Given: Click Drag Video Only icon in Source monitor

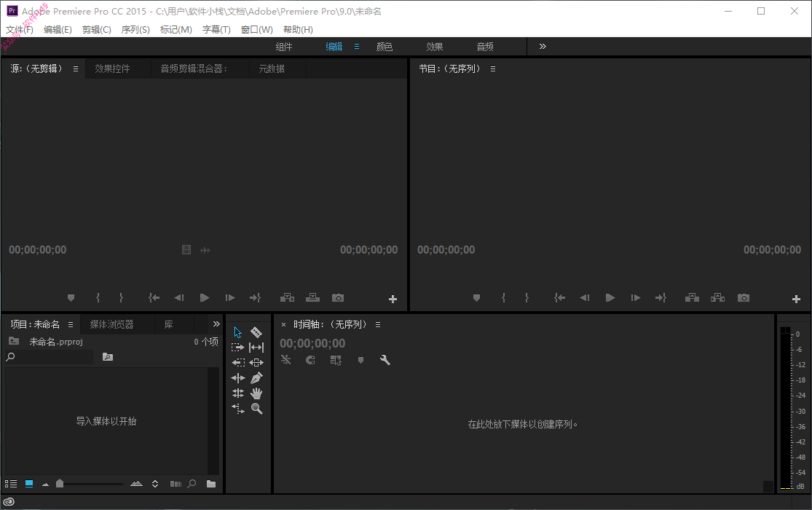Looking at the screenshot, I should (x=186, y=250).
